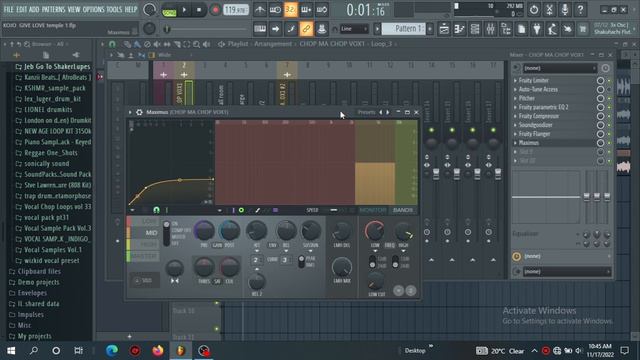Click the Stop transport button
This screenshot has height=360, width=640.
pos(199,10)
